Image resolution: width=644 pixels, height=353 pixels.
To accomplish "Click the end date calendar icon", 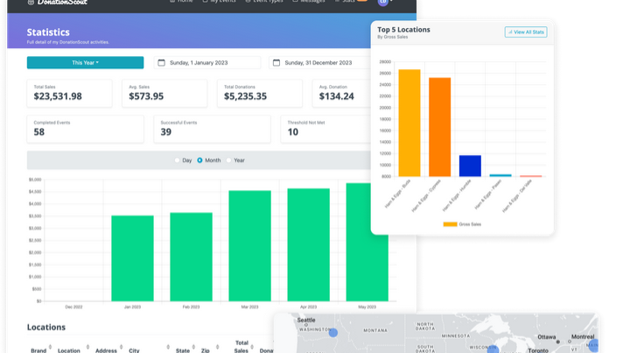I will tap(276, 63).
